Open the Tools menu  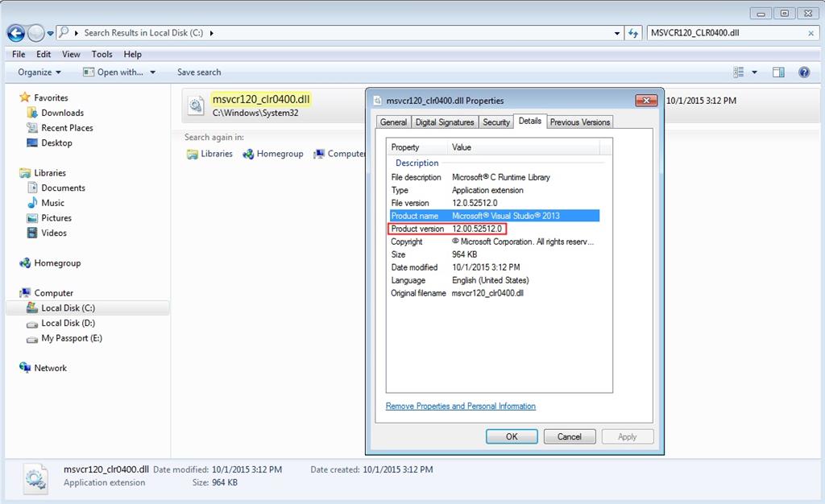(102, 54)
